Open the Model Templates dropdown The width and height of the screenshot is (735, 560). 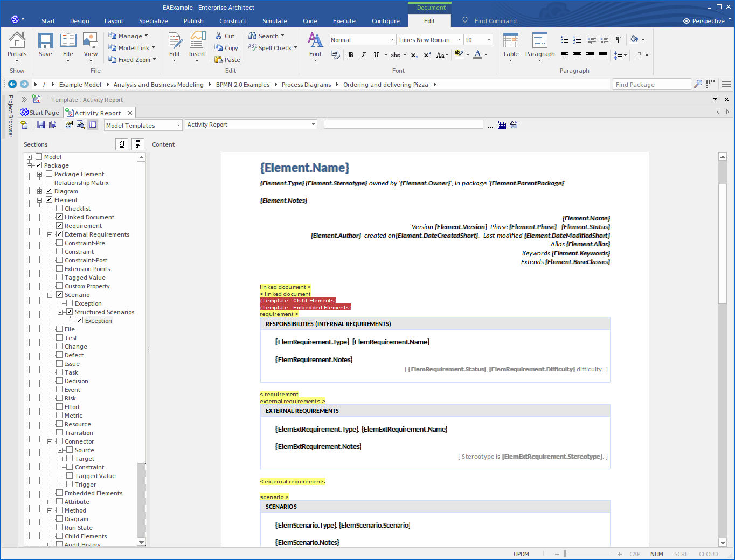click(x=143, y=126)
